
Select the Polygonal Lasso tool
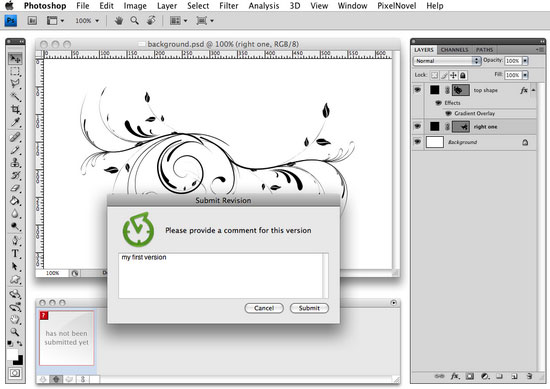15,84
